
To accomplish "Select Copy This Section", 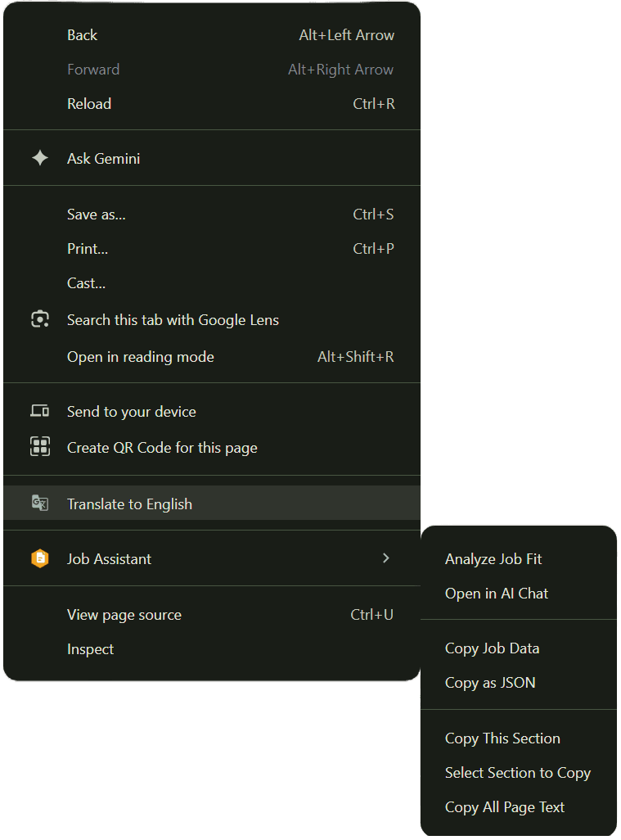I will point(519,738).
